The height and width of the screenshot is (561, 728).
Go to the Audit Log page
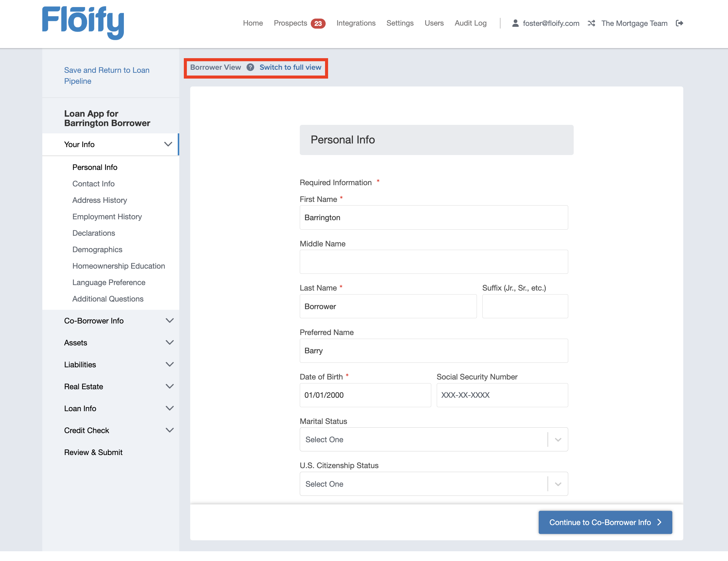[470, 23]
